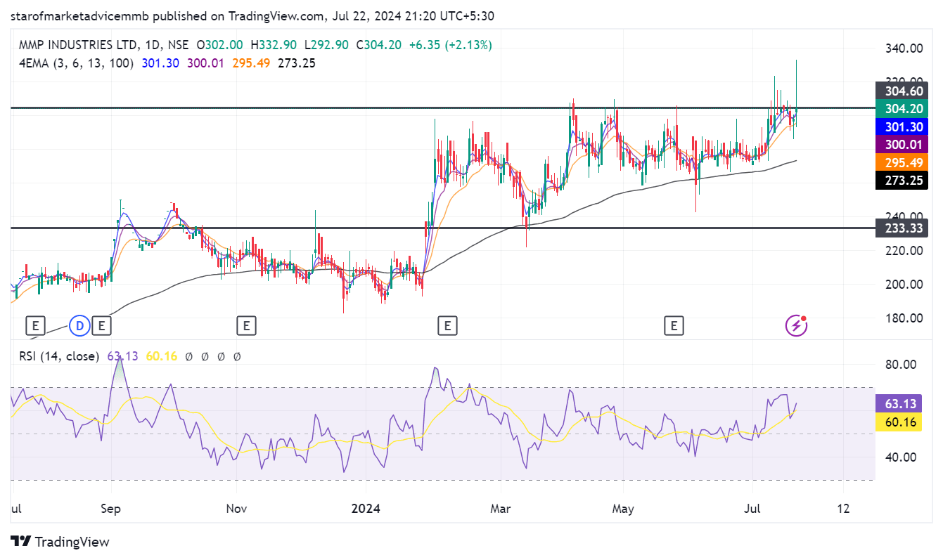This screenshot has width=943, height=560.
Task: Click the 40.00 RSI axis label
Action: click(x=899, y=457)
